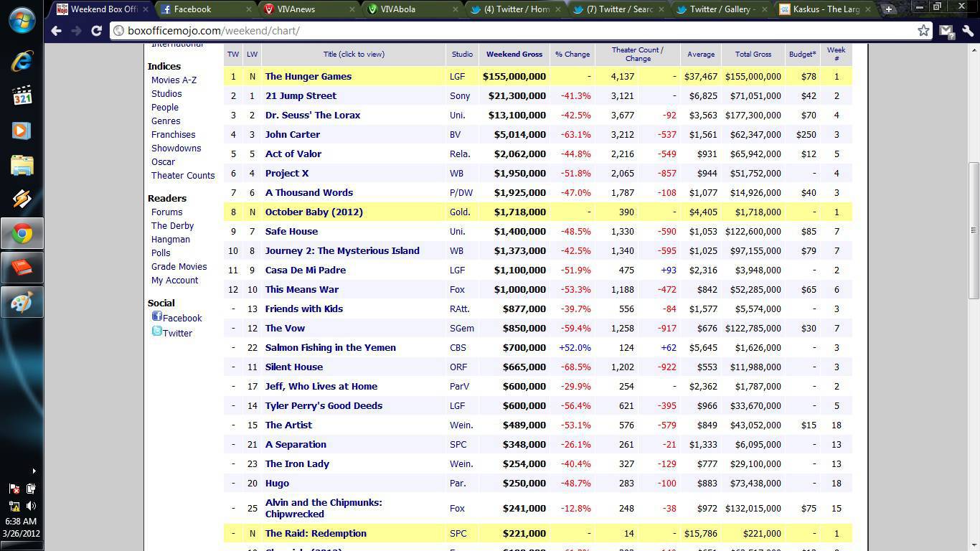The image size is (980, 551).
Task: Open a new tab with plus button
Action: coord(888,9)
